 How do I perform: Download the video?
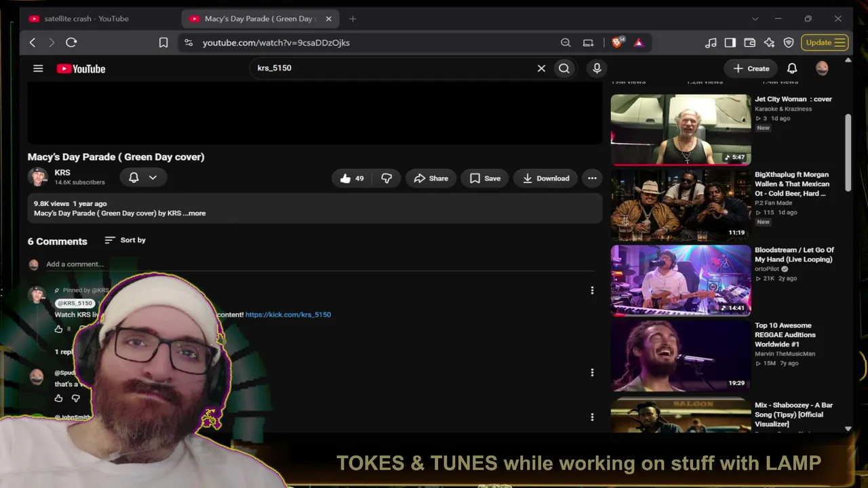[545, 178]
